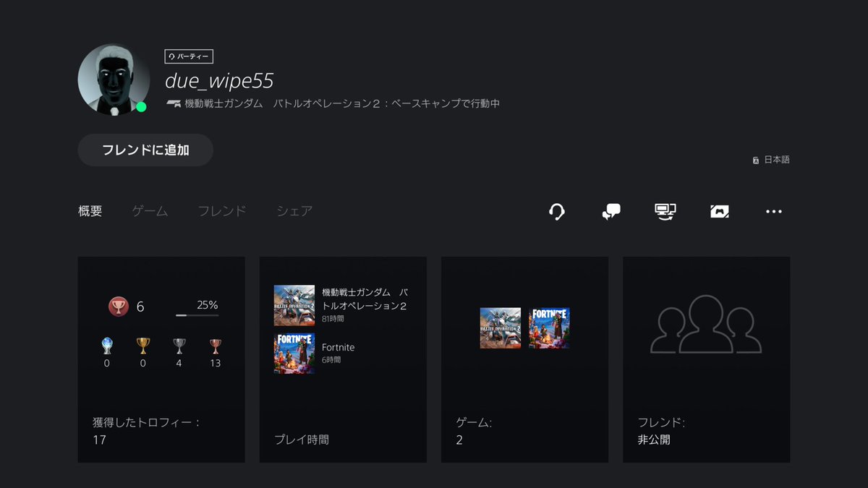Viewport: 868px width, 488px height.
Task: Click the bronze trophy count 13
Action: coord(216,364)
